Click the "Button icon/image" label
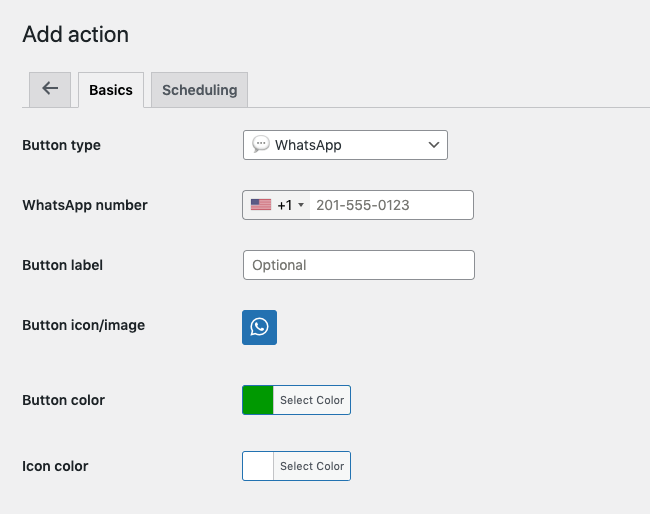 click(83, 325)
